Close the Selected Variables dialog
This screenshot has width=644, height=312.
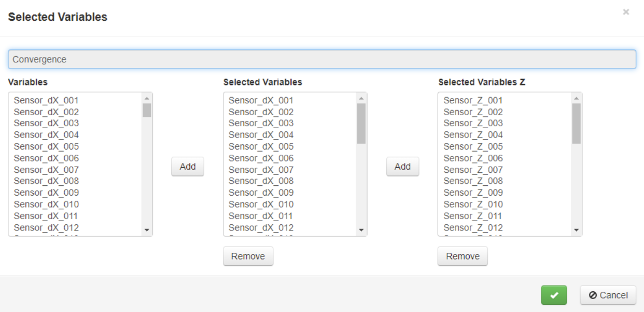pos(626,12)
